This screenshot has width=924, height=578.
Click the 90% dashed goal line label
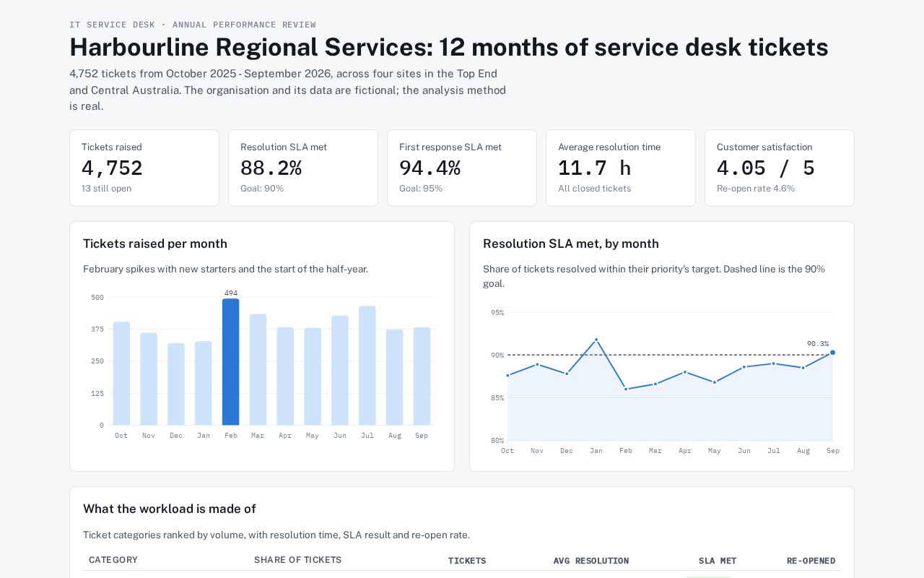pyautogui.click(x=497, y=355)
